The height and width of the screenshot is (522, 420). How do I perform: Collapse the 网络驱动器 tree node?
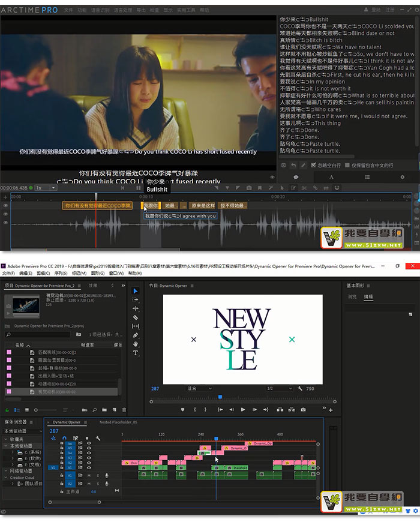(6, 471)
